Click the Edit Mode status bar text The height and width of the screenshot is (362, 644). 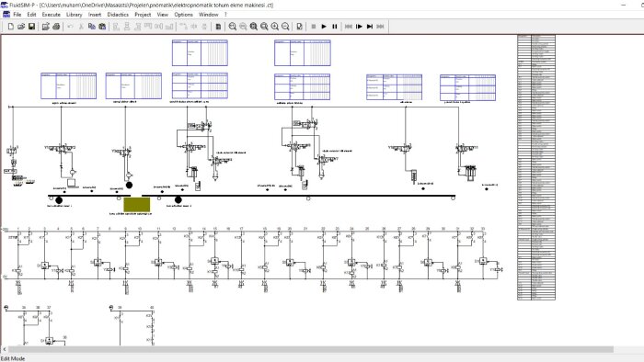pyautogui.click(x=13, y=358)
